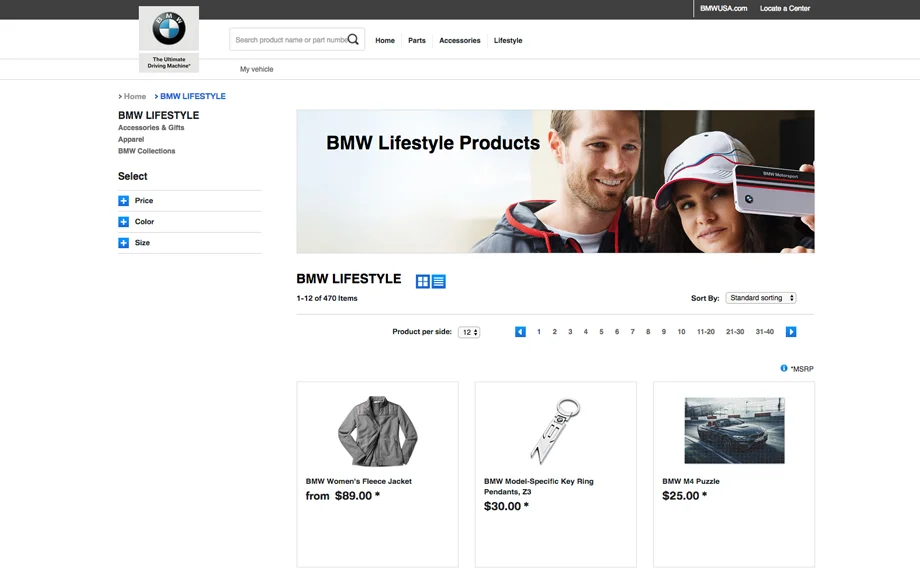Expand the Size filter

123,243
